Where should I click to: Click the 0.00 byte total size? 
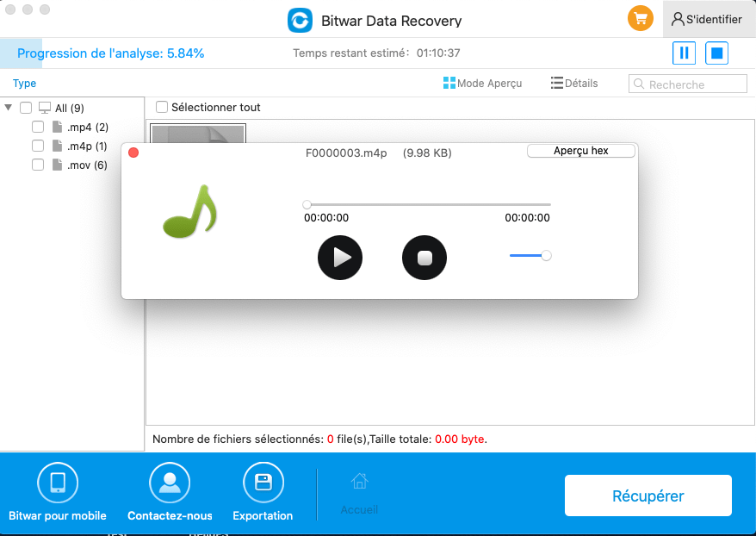click(460, 439)
